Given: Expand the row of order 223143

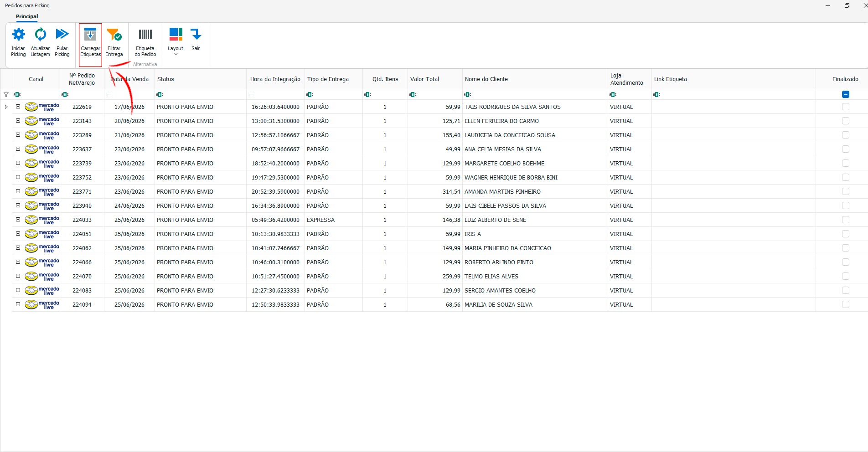Looking at the screenshot, I should 18,121.
